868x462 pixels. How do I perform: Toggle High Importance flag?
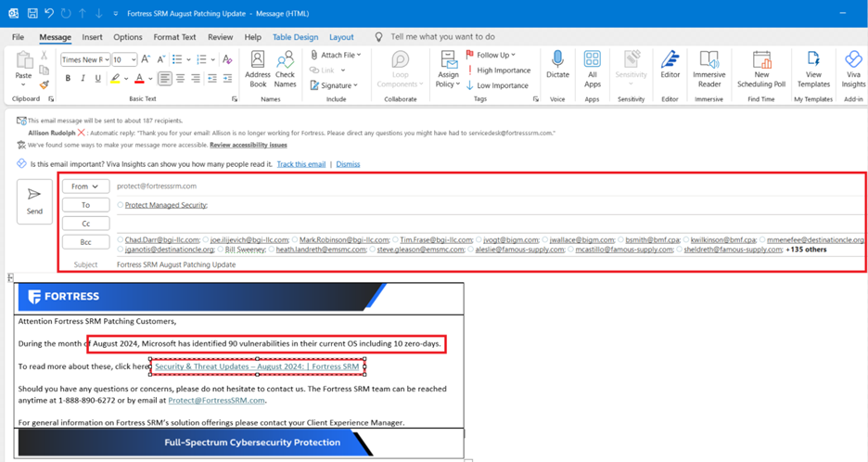pyautogui.click(x=498, y=71)
